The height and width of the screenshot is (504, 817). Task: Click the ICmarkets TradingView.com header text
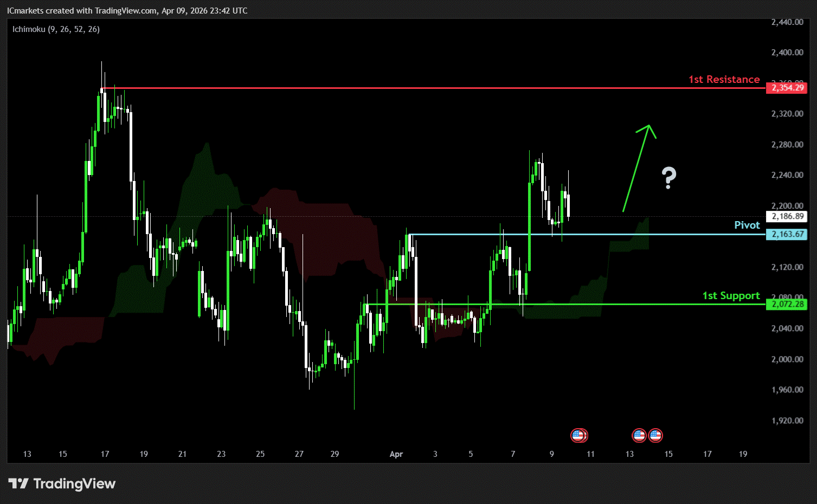[127, 11]
